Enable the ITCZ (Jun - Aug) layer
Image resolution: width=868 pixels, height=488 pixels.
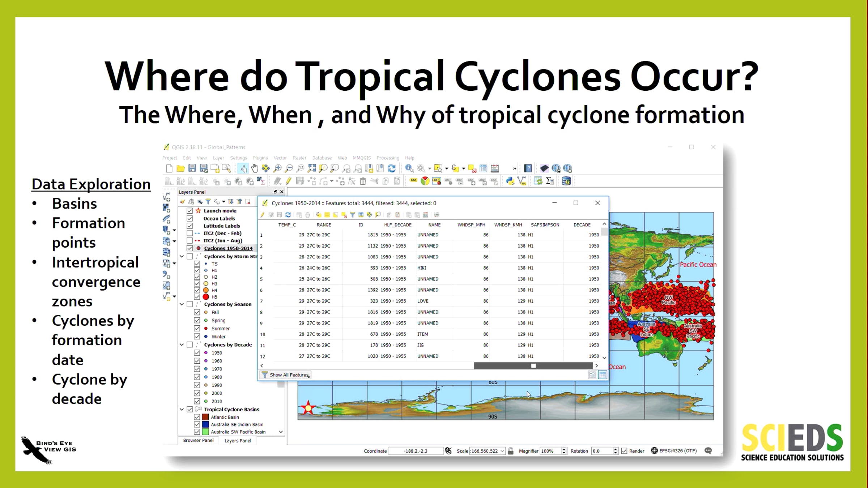tap(190, 240)
